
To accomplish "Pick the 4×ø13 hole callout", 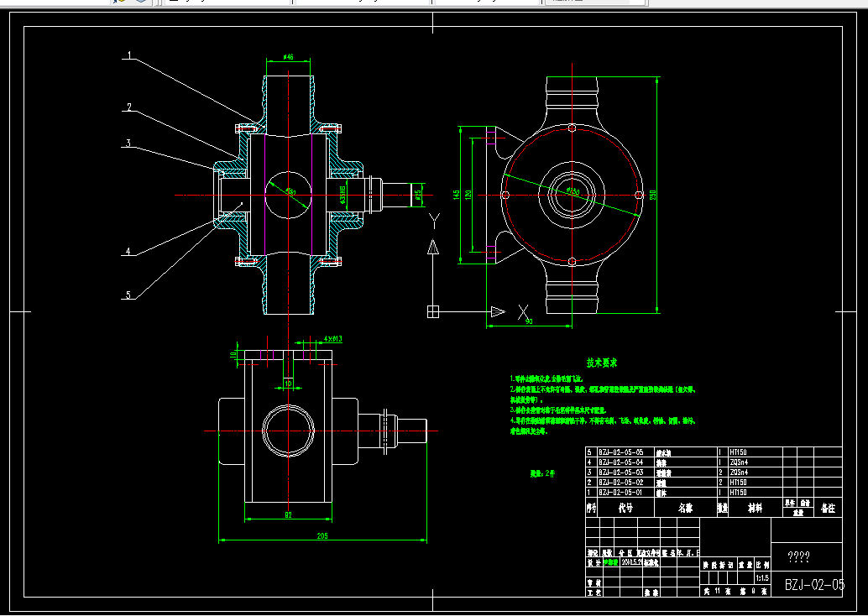I will pyautogui.click(x=332, y=338).
